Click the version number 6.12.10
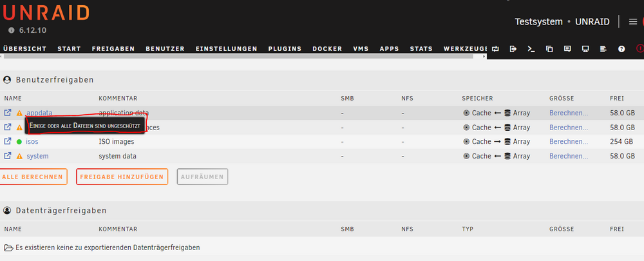The width and height of the screenshot is (644, 261). pos(32,30)
